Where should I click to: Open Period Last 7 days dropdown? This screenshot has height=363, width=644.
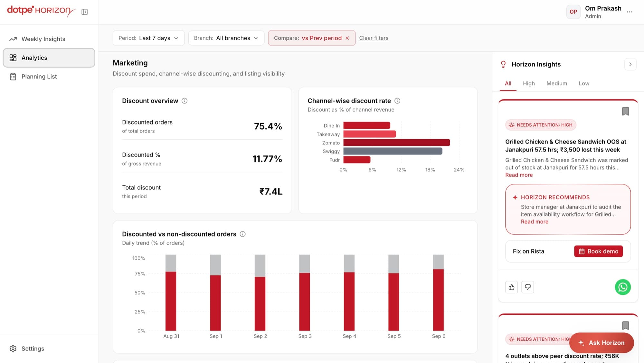[x=148, y=38]
